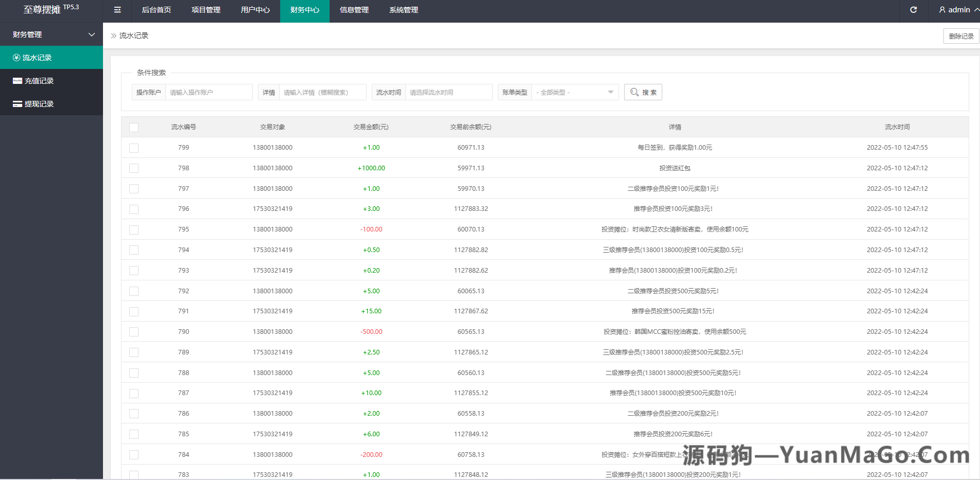The image size is (980, 480).
Task: Click the breadcrumb double-arrow icon
Action: click(x=114, y=35)
